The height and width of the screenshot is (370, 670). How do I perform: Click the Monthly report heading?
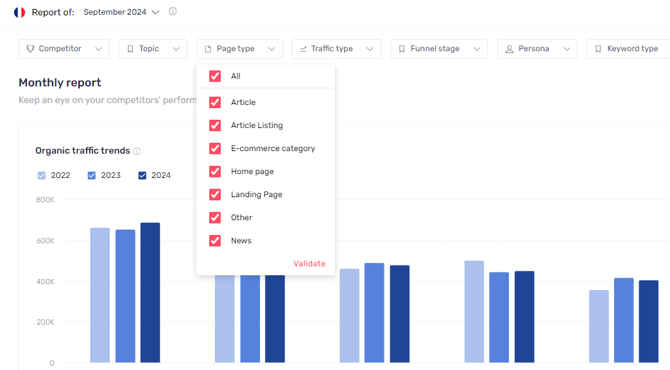60,82
